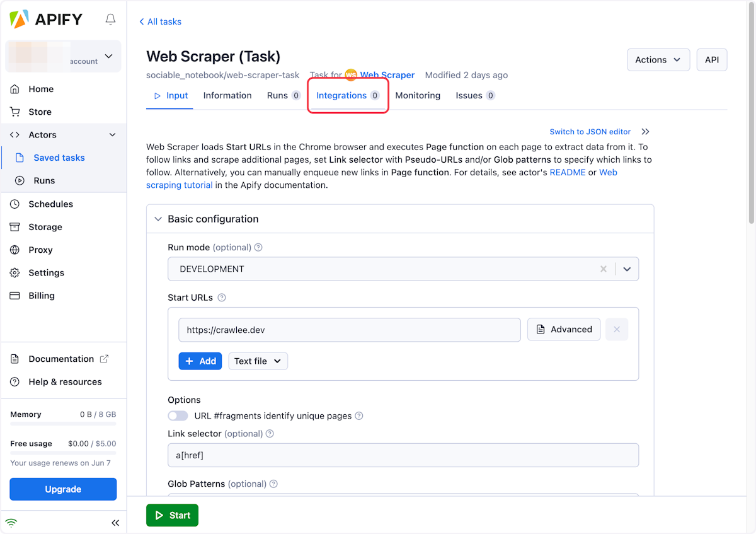The height and width of the screenshot is (534, 756).
Task: Open the Runs tab
Action: (x=284, y=96)
